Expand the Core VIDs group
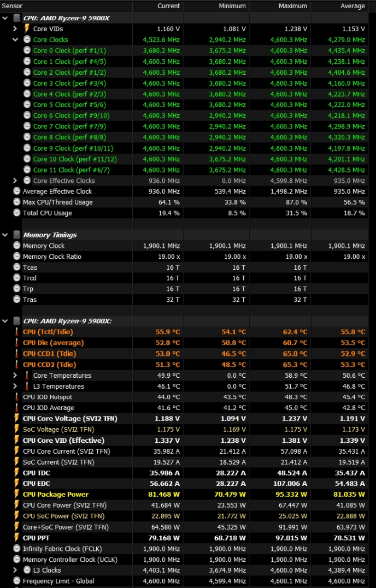 tap(15, 28)
